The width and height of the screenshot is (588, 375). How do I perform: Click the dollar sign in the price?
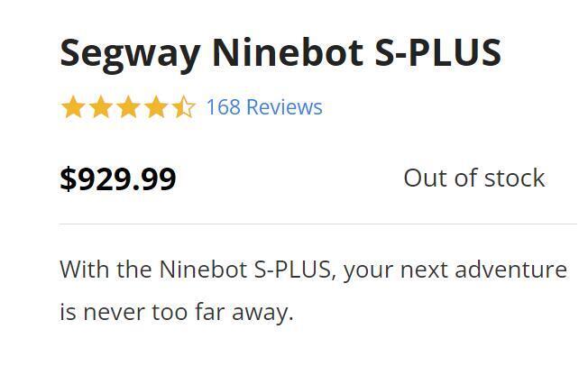[68, 178]
